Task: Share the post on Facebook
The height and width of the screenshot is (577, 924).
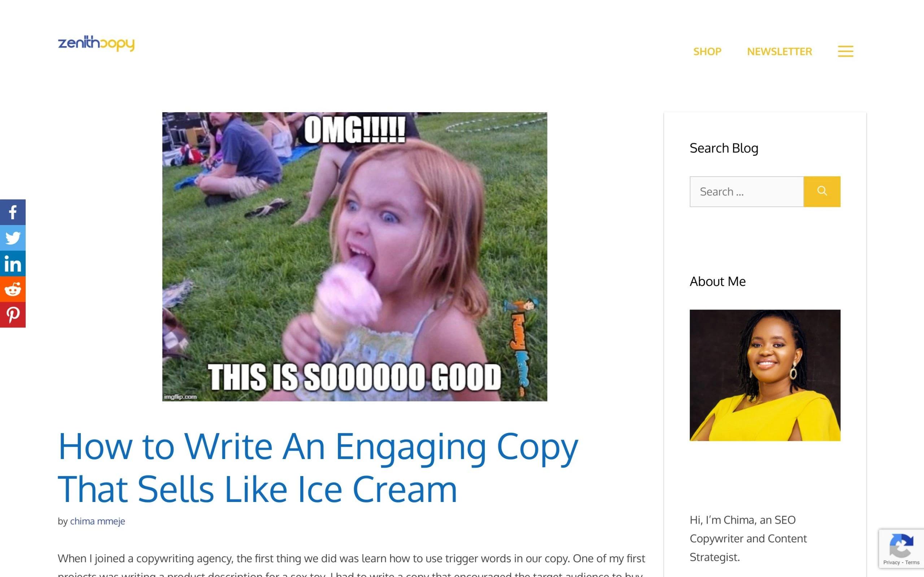Action: click(13, 212)
